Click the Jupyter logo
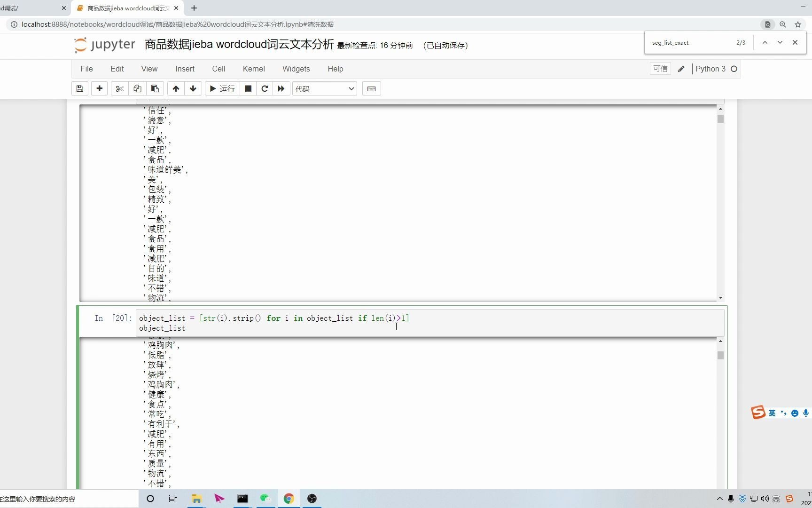The height and width of the screenshot is (508, 812). [x=104, y=45]
